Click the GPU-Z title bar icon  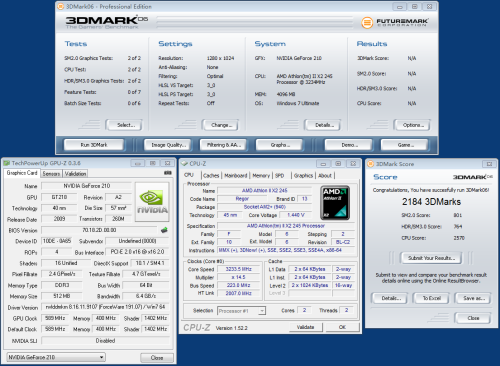7,163
